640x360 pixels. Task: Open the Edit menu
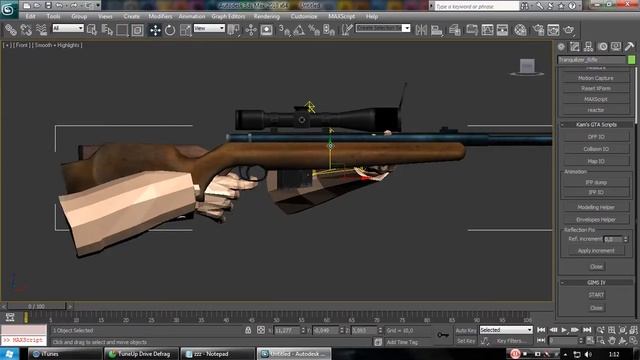coord(30,16)
